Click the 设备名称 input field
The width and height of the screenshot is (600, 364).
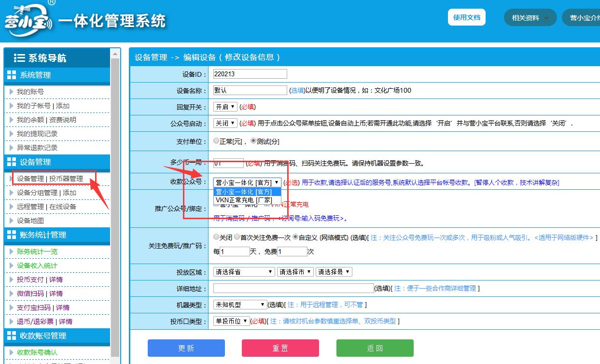click(x=250, y=90)
